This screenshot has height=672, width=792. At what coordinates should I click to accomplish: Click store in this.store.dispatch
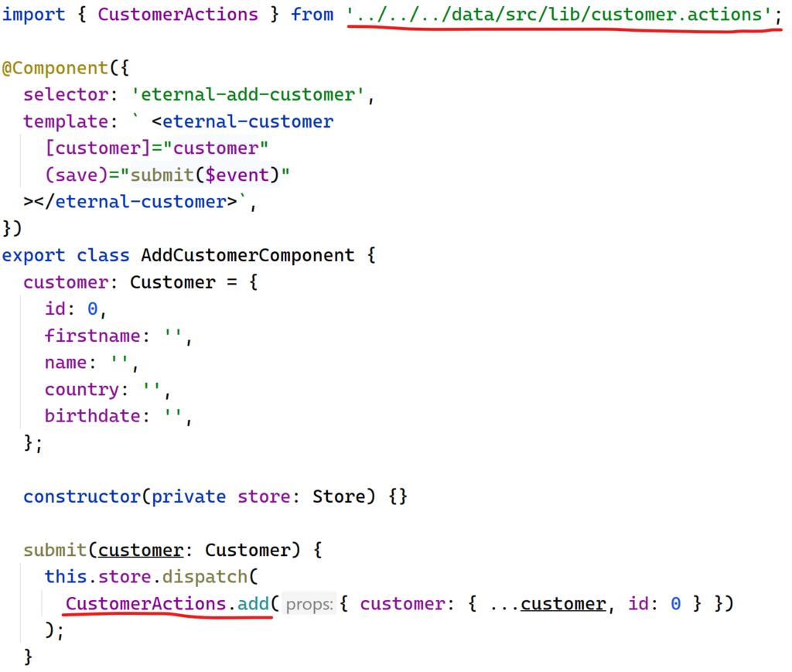125,577
